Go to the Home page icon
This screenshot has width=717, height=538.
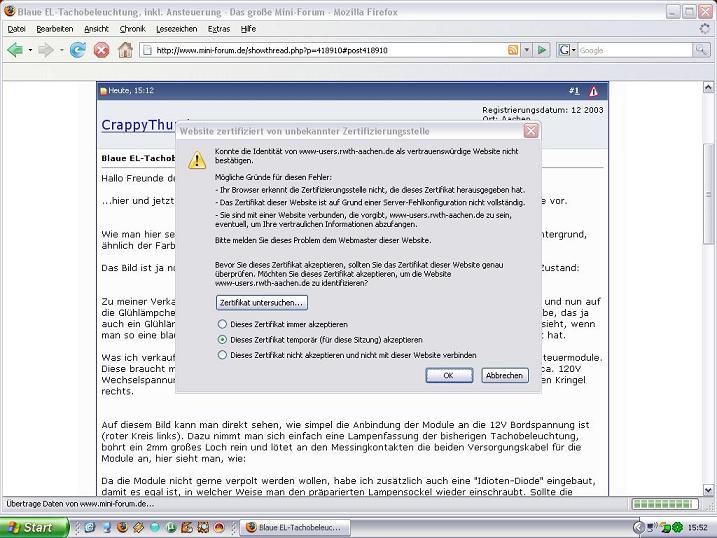point(125,49)
